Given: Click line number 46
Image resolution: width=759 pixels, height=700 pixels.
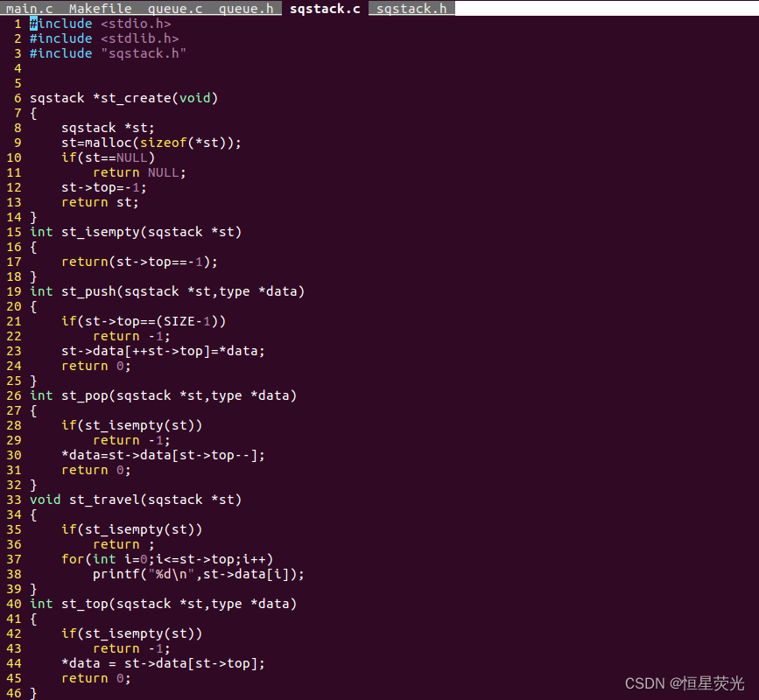Looking at the screenshot, I should click(14, 693).
